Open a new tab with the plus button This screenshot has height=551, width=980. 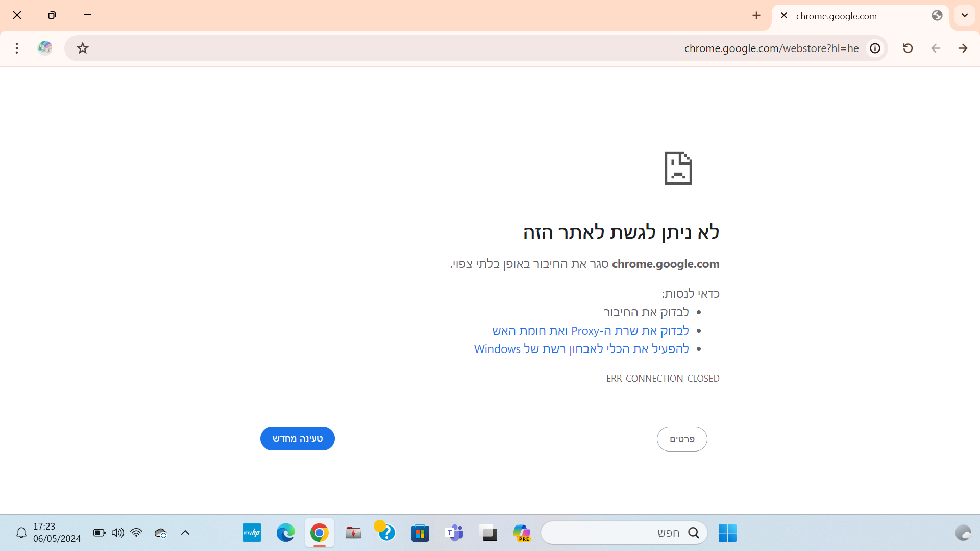(756, 15)
